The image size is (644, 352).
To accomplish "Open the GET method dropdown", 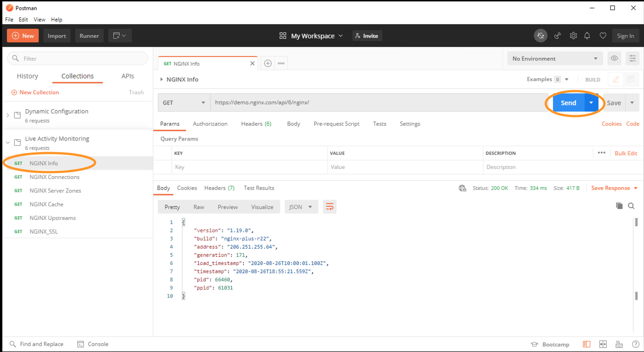I will [184, 102].
